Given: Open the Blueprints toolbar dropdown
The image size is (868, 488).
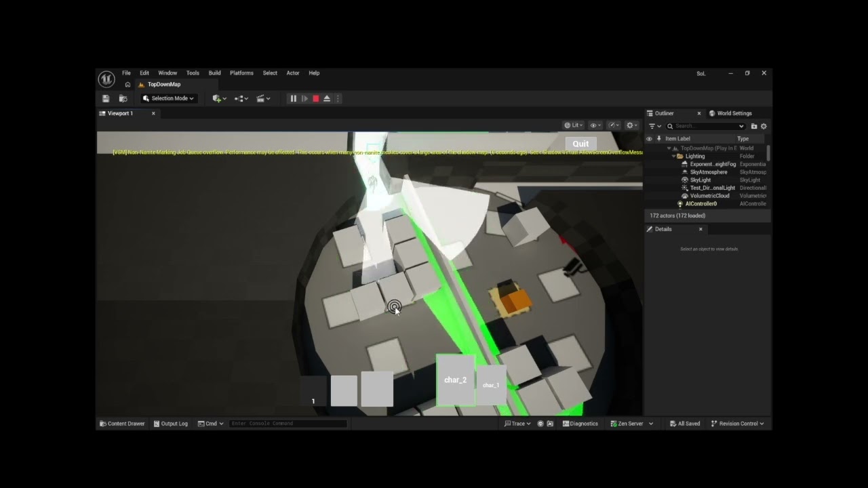Looking at the screenshot, I should coord(241,98).
